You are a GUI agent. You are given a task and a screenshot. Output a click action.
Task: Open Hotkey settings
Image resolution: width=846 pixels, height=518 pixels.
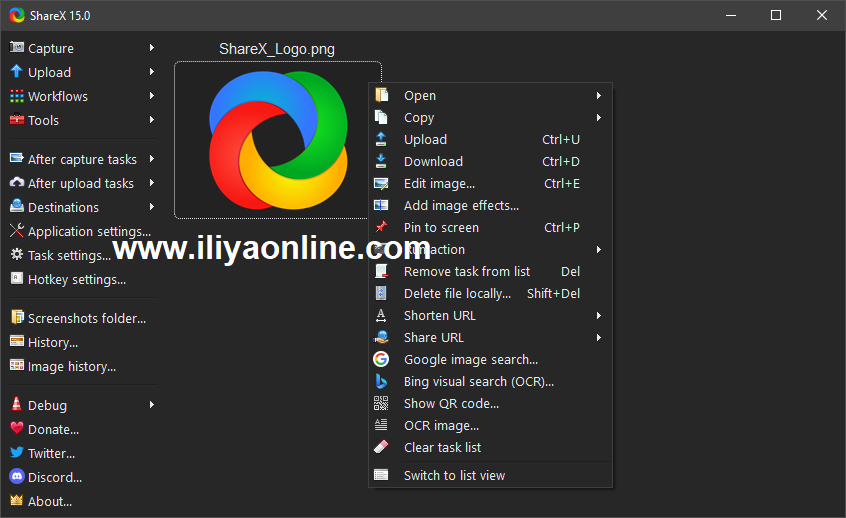76,280
